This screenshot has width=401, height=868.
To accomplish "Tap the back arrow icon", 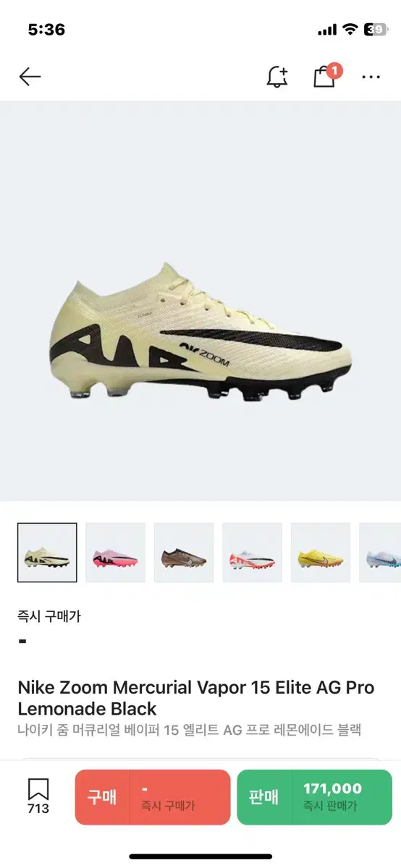I will point(30,77).
